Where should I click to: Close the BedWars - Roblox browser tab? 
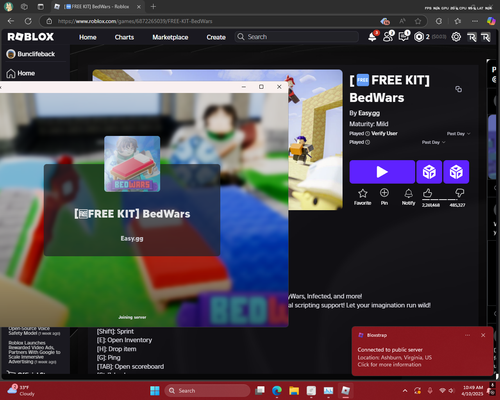coord(139,7)
